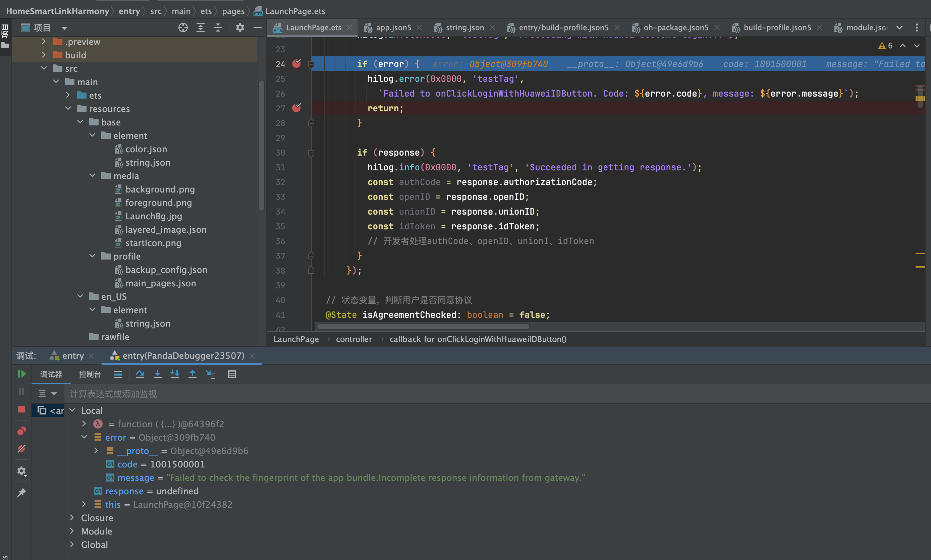The width and height of the screenshot is (931, 560).
Task: Stop the debug session
Action: (x=21, y=409)
